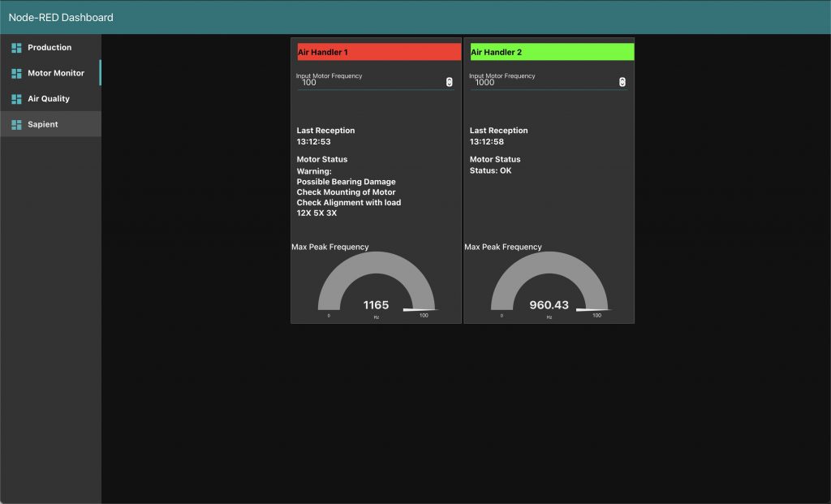Click Air Handler 2 Last Reception label
The image size is (831, 504).
click(499, 131)
